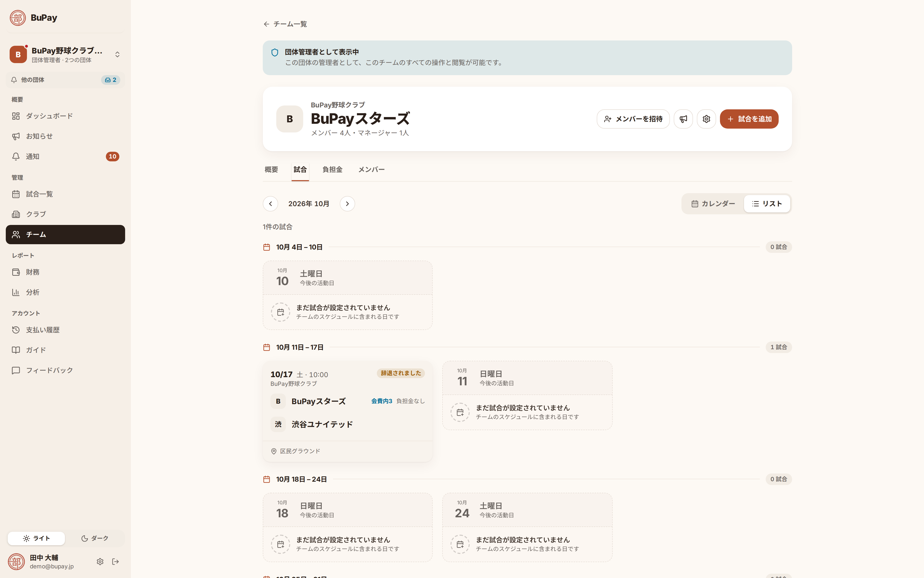Image resolution: width=924 pixels, height=578 pixels.
Task: Click the BuPay logo in the sidebar
Action: (x=34, y=18)
